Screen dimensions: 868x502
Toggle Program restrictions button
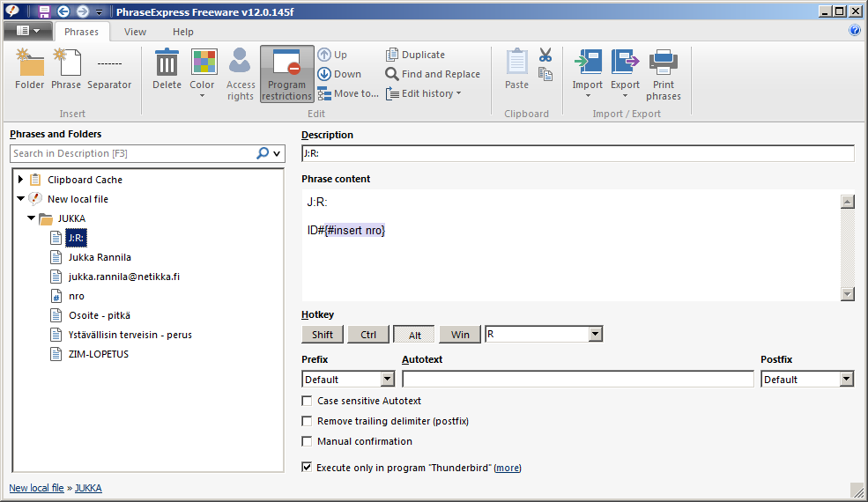(x=286, y=74)
